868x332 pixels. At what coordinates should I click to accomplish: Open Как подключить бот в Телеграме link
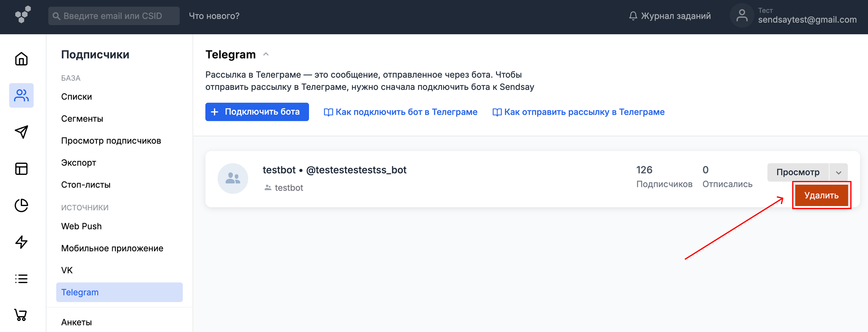[400, 112]
